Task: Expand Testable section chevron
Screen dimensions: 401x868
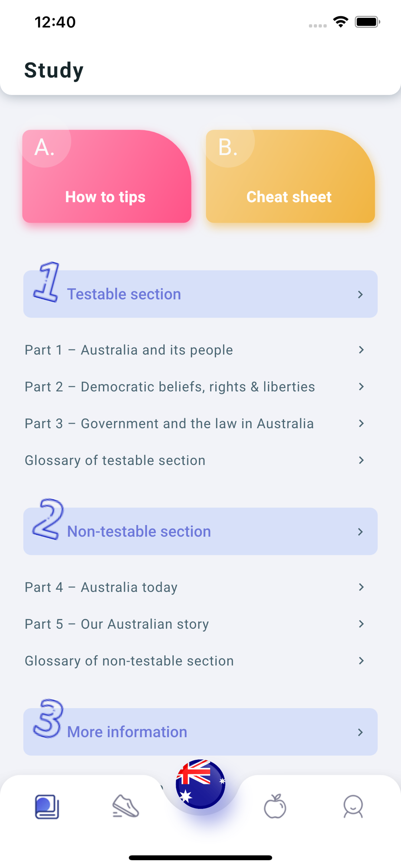Action: pos(360,295)
